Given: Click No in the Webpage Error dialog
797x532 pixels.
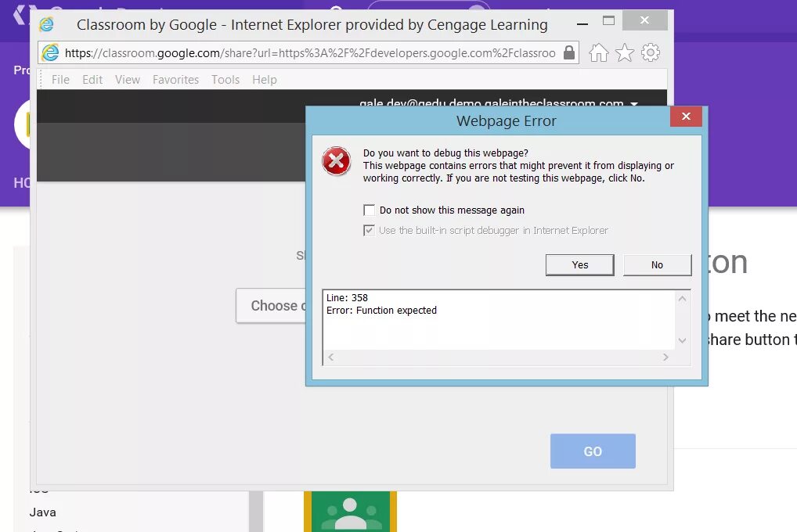Looking at the screenshot, I should (657, 264).
